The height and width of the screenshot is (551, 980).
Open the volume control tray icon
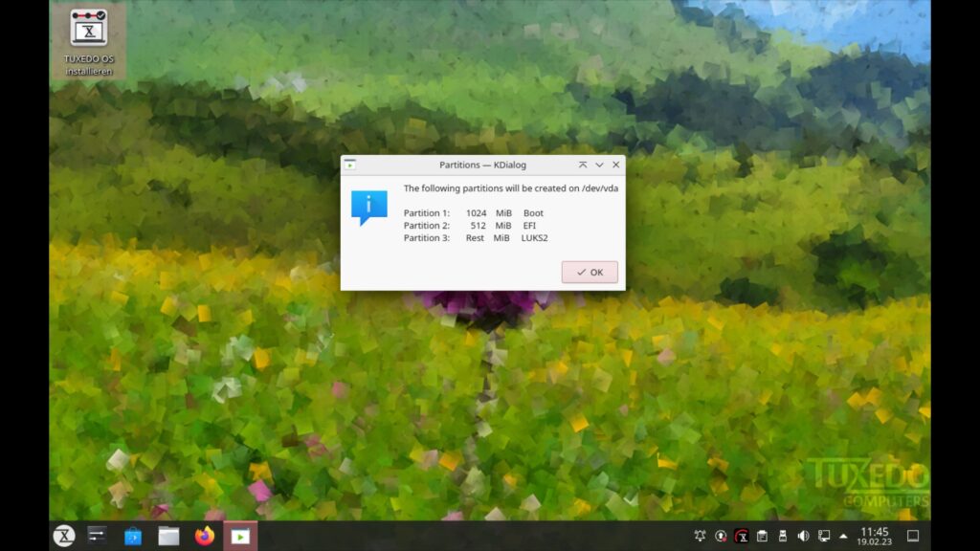803,536
